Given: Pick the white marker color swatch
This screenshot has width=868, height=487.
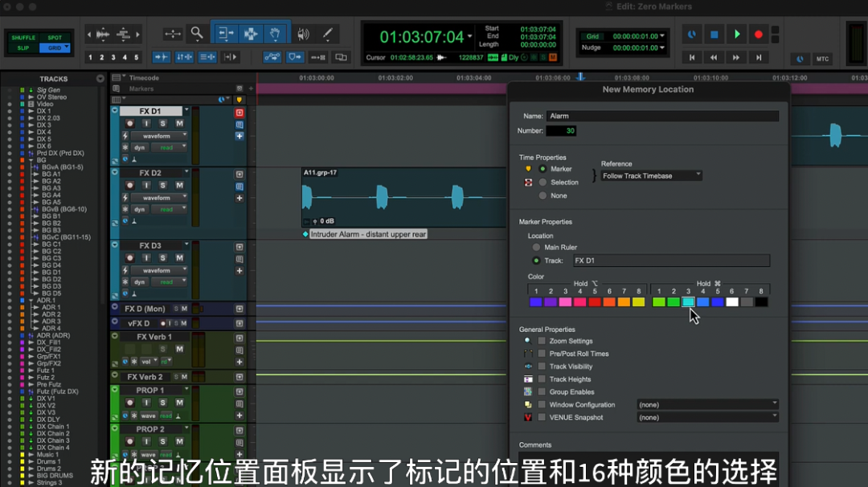Looking at the screenshot, I should tap(731, 302).
